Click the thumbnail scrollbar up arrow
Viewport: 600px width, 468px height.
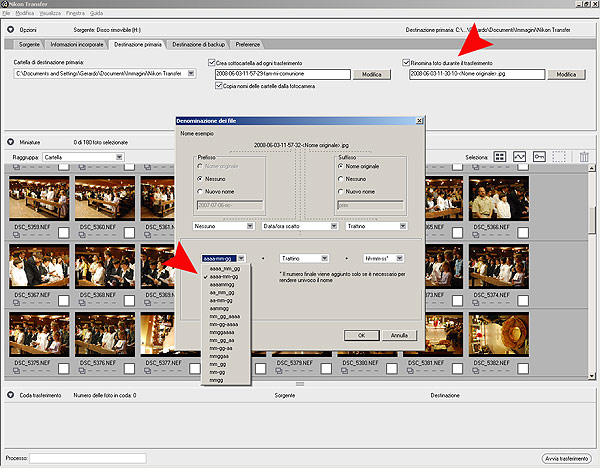click(x=592, y=168)
